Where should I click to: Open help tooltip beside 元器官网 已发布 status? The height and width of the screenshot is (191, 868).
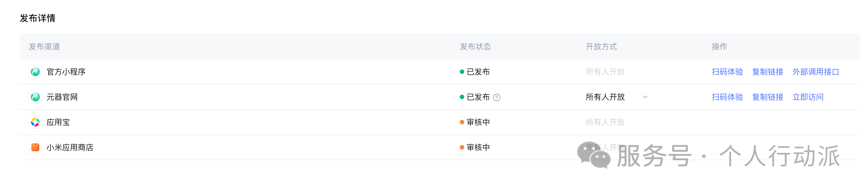click(496, 97)
